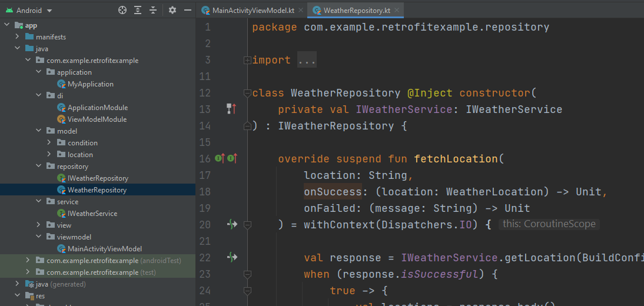
Task: Select WeatherRepository in project tree
Action: coord(97,190)
